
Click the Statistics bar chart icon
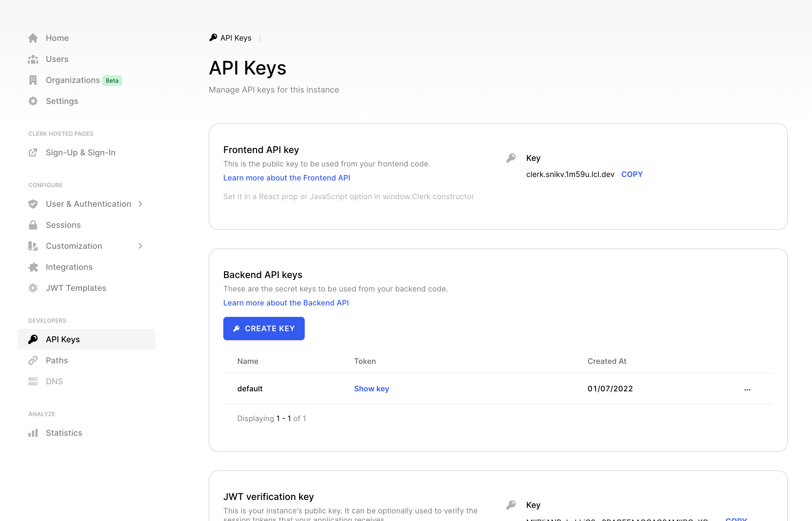33,433
